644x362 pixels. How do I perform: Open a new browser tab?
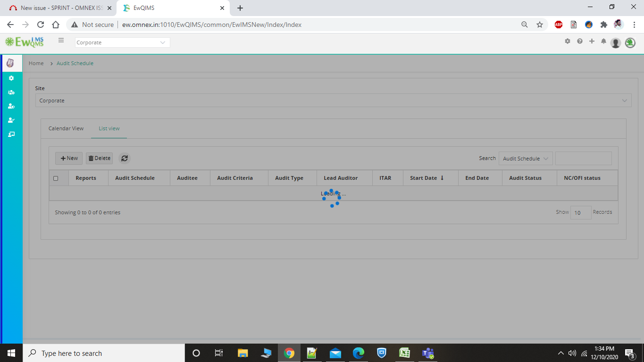240,8
